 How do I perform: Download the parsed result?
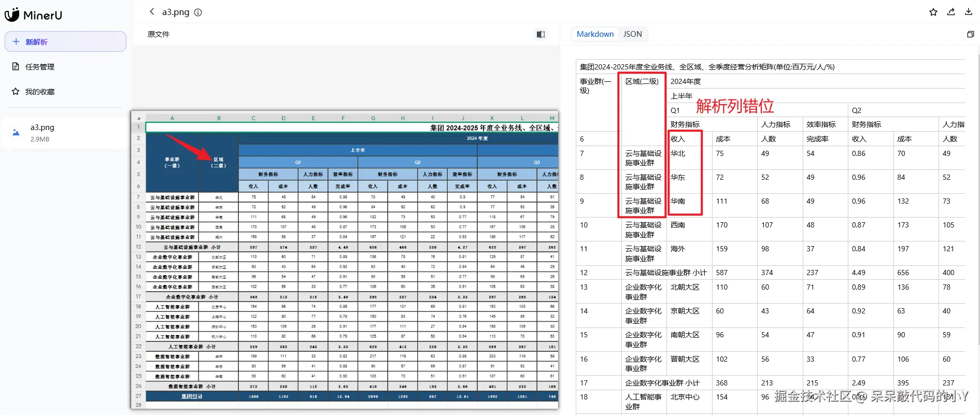pyautogui.click(x=969, y=12)
